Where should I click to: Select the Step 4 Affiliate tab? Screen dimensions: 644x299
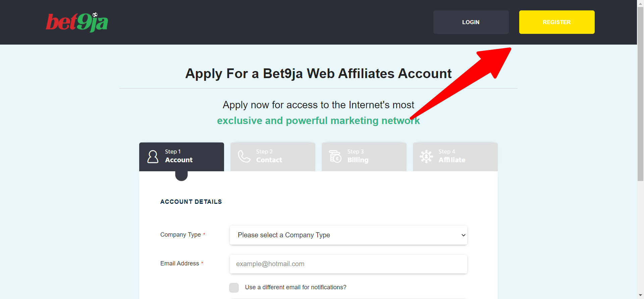455,156
